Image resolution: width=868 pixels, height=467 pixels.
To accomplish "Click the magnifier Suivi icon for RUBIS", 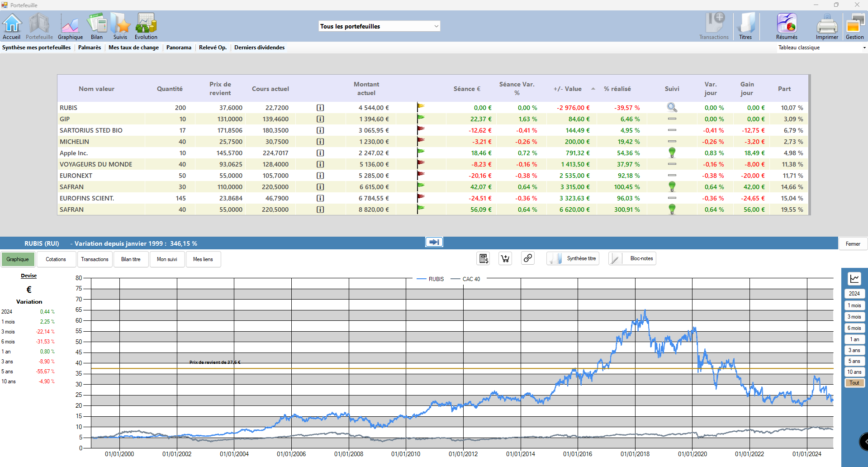I will (x=672, y=107).
